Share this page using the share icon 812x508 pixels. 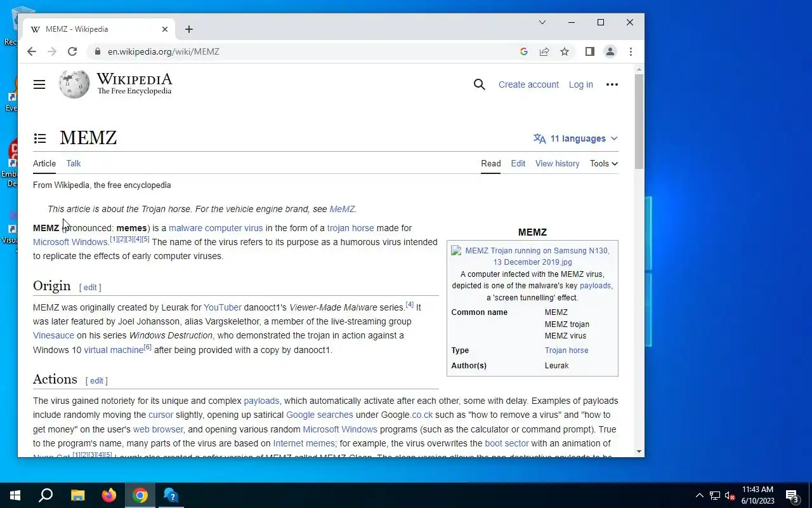click(x=544, y=51)
